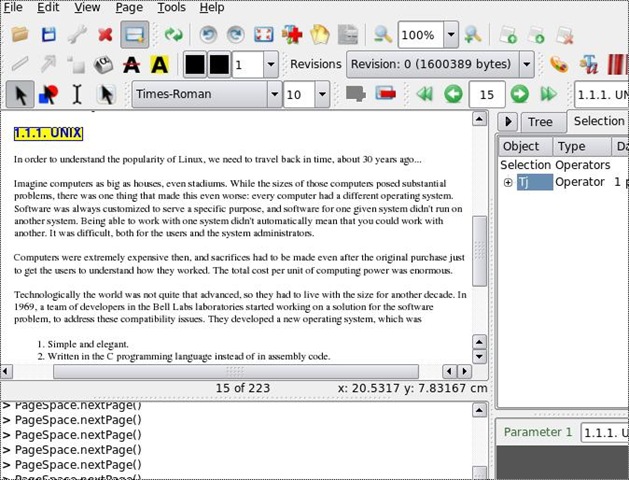Click the wrench options icon

tap(77, 34)
